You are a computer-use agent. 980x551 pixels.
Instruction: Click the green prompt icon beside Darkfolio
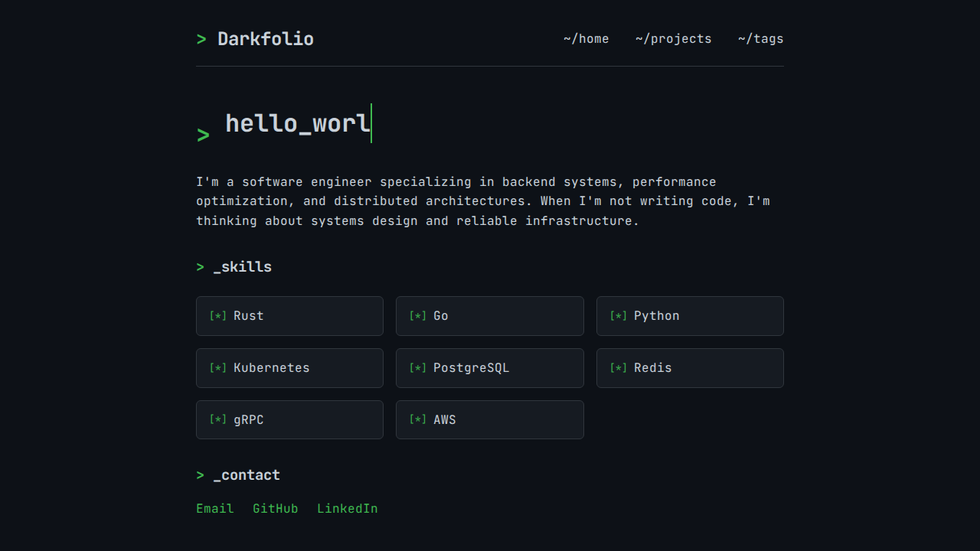pos(201,38)
